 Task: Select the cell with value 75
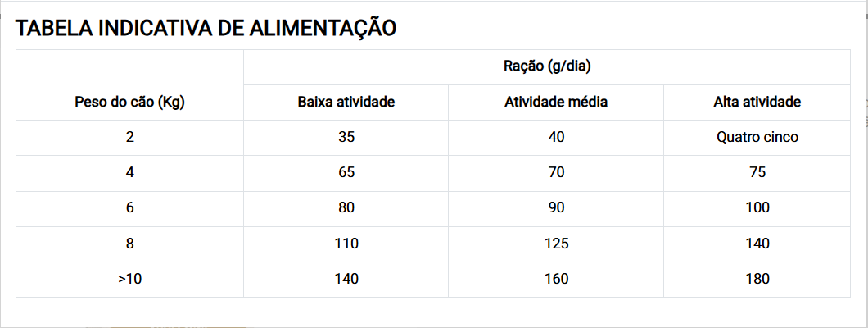[x=757, y=173]
